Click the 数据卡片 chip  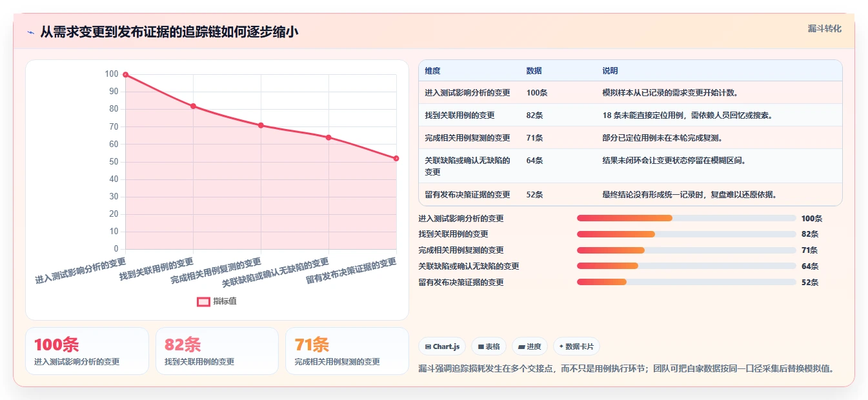click(x=576, y=346)
